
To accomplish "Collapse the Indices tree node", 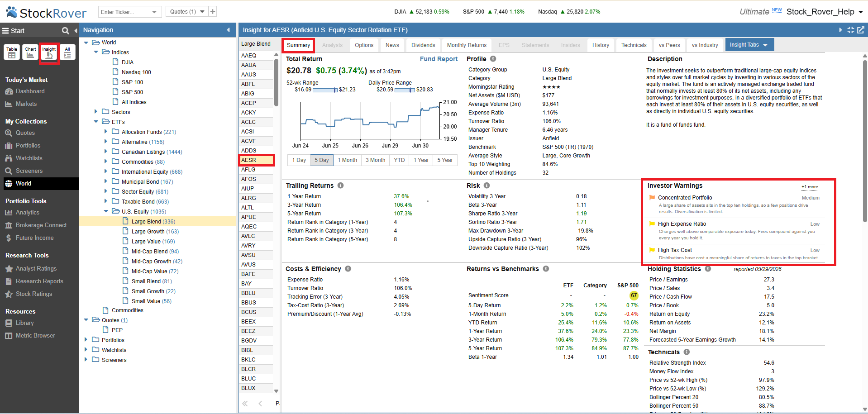I will point(96,52).
